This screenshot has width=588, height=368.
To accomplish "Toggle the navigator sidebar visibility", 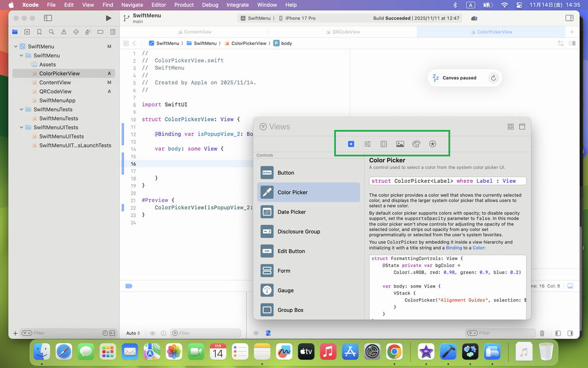I will click(48, 18).
